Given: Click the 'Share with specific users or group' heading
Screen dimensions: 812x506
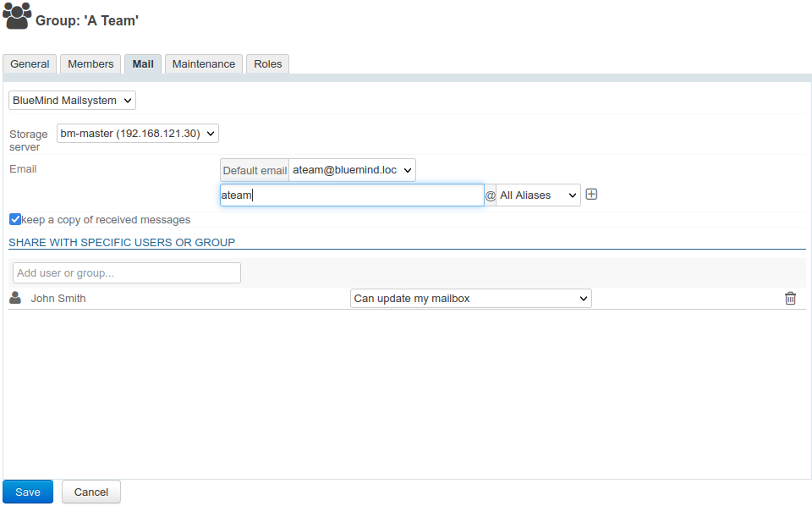Looking at the screenshot, I should click(122, 242).
